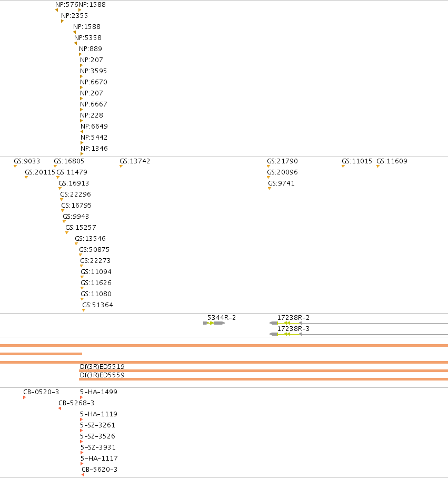Open the NP:3595 feature label
This screenshot has width=448, height=478.
[94, 71]
